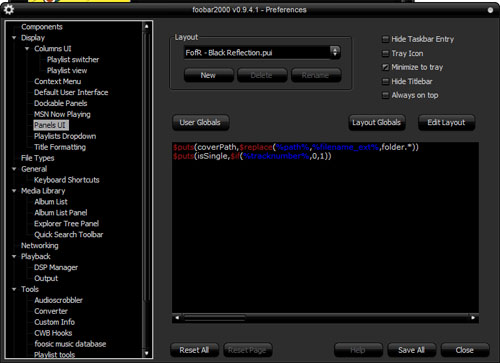The width and height of the screenshot is (500, 363).
Task: Open File Types page
Action: coord(38,158)
